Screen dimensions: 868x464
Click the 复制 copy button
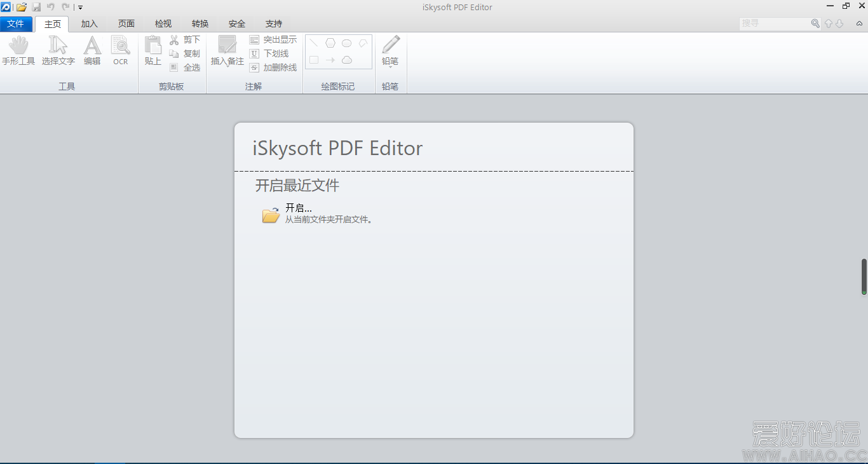(185, 53)
